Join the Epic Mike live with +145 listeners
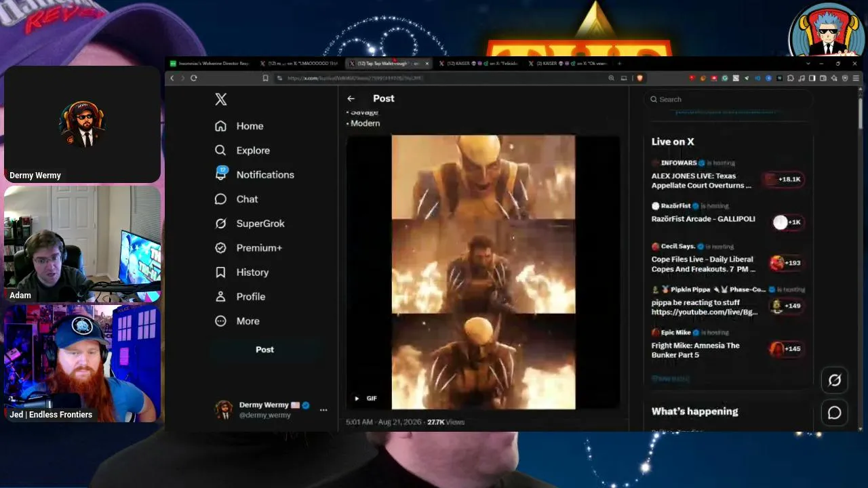 pyautogui.click(x=787, y=348)
